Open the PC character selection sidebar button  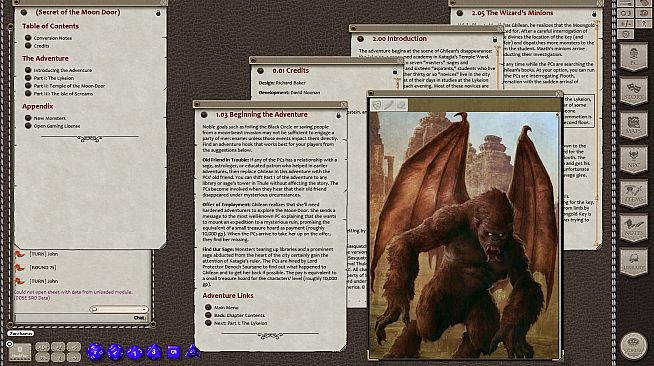point(634,56)
